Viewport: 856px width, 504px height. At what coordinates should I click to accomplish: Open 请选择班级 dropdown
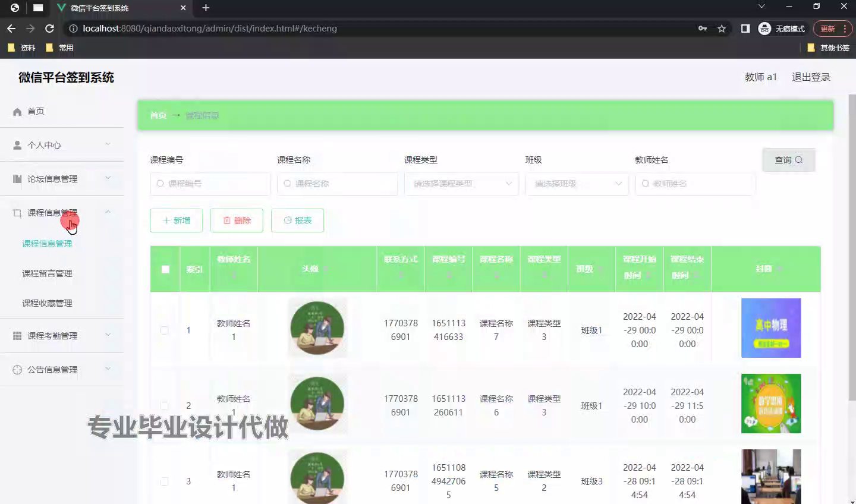click(x=577, y=184)
